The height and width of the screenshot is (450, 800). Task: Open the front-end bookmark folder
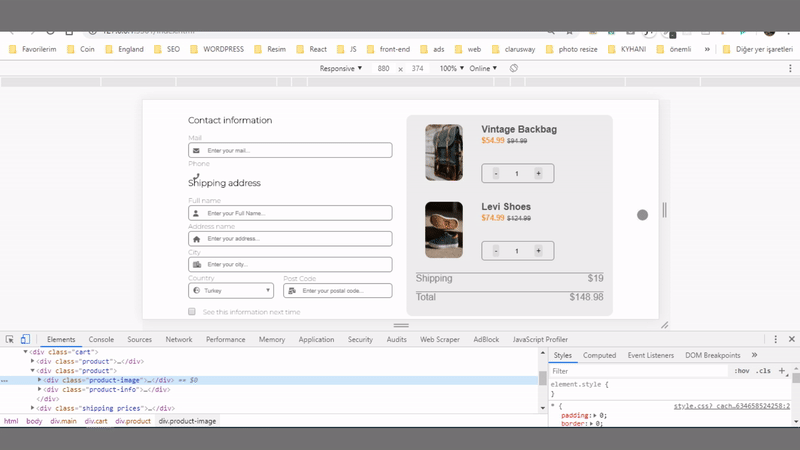[388, 49]
